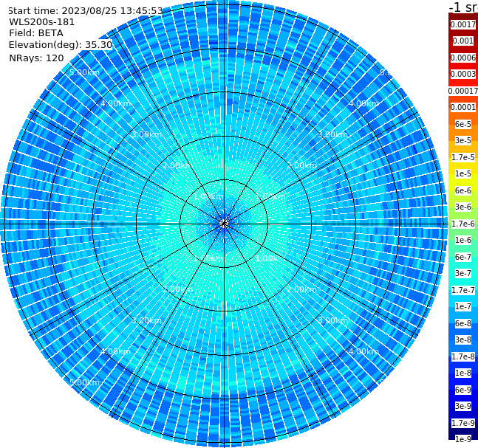Screen dimensions: 478x448
Task: Click the 1.7e-6 colorbar label
Action: pyautogui.click(x=463, y=224)
